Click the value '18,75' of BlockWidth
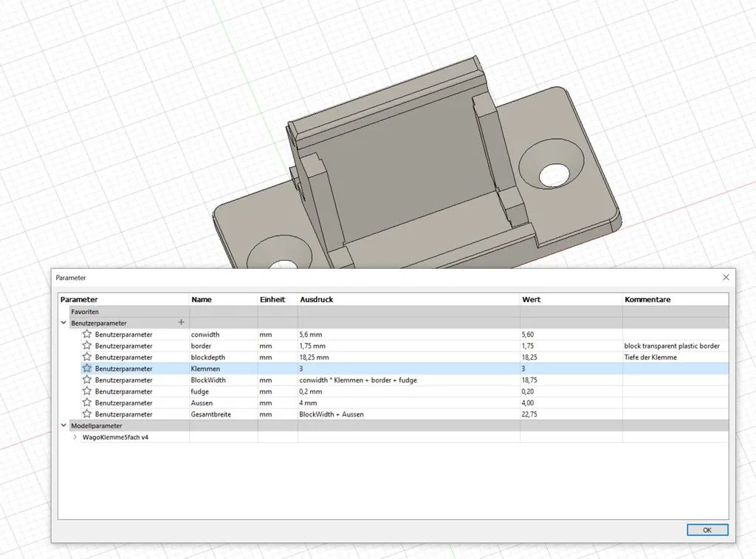Viewport: 756px width, 559px height. 529,380
